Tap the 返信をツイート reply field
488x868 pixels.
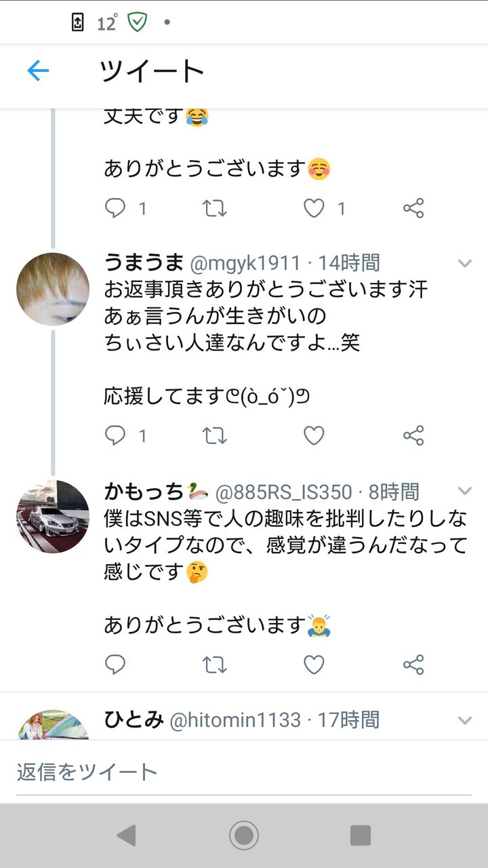pos(244,772)
